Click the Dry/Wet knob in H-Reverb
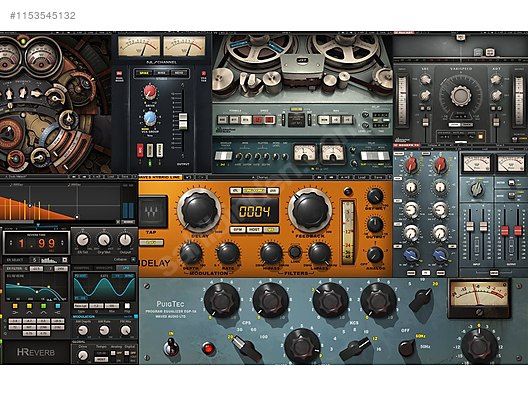528x396 pixels. point(104,240)
